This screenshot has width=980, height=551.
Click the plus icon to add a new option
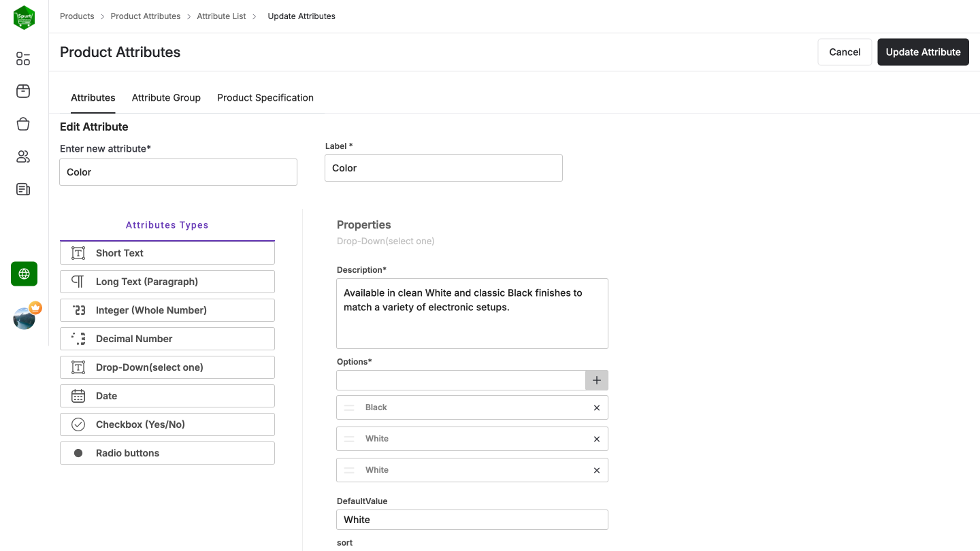pyautogui.click(x=596, y=380)
